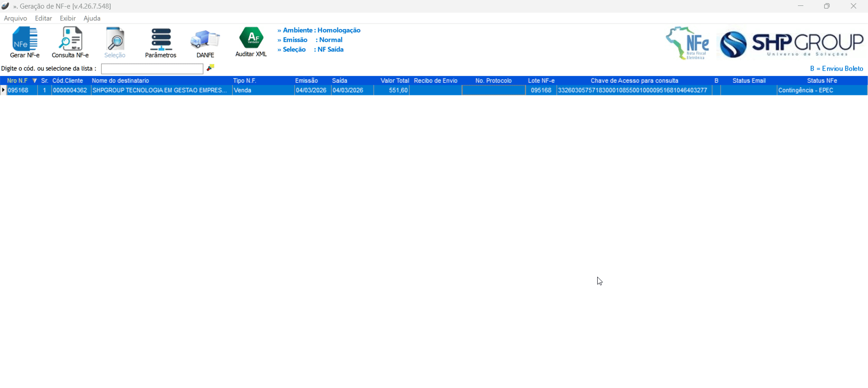The width and height of the screenshot is (868, 388).
Task: Open the Ajuda menu
Action: (92, 19)
